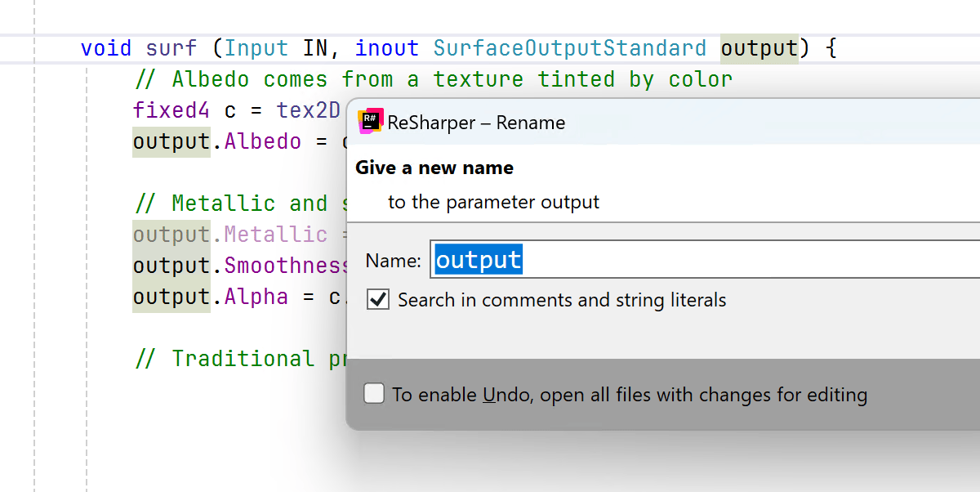This screenshot has width=980, height=492.
Task: Click the Albedo texture comment line
Action: [433, 79]
